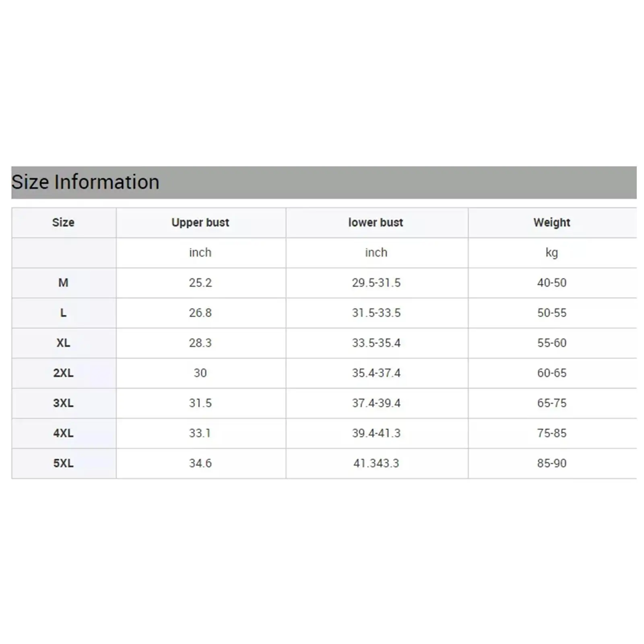
Task: Click the Weight column header
Action: coord(551,223)
